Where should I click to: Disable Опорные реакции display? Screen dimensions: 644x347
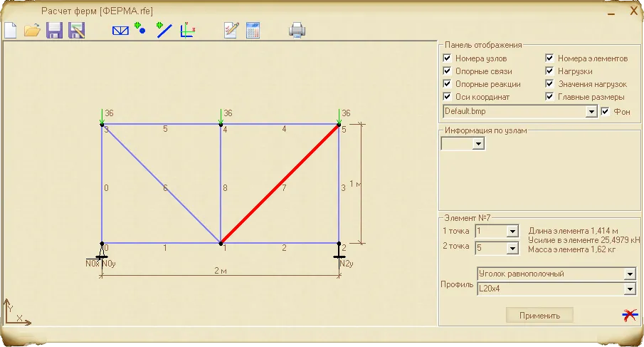448,83
